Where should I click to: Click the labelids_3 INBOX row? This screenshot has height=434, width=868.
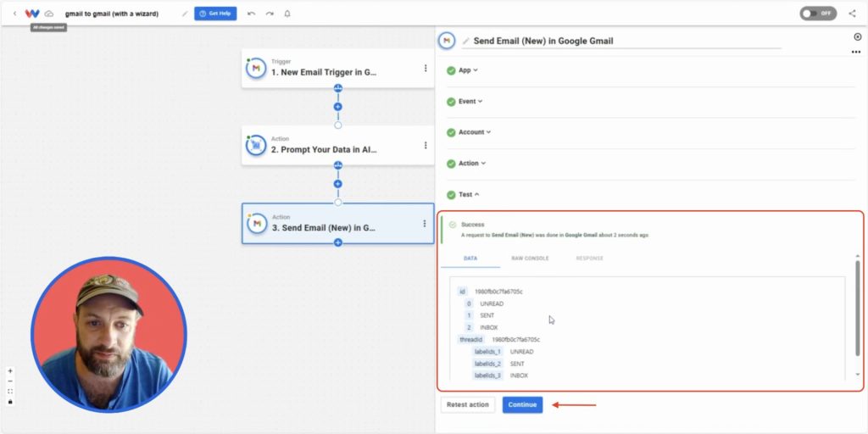(501, 376)
